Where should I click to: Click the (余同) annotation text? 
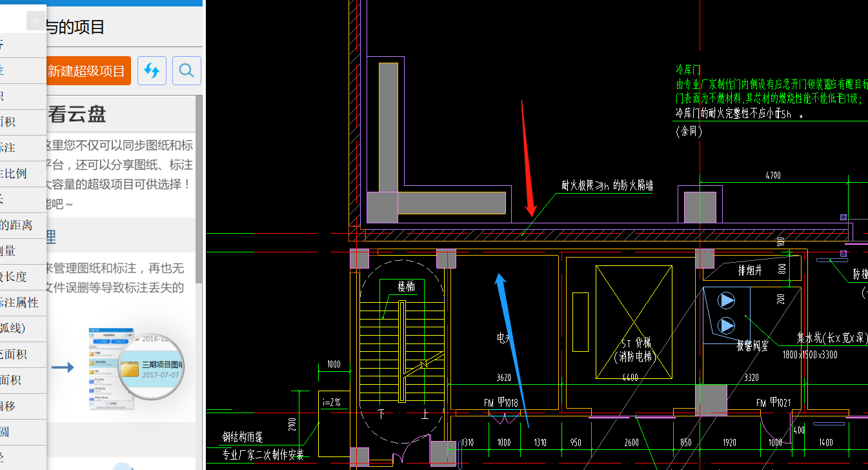pyautogui.click(x=689, y=131)
